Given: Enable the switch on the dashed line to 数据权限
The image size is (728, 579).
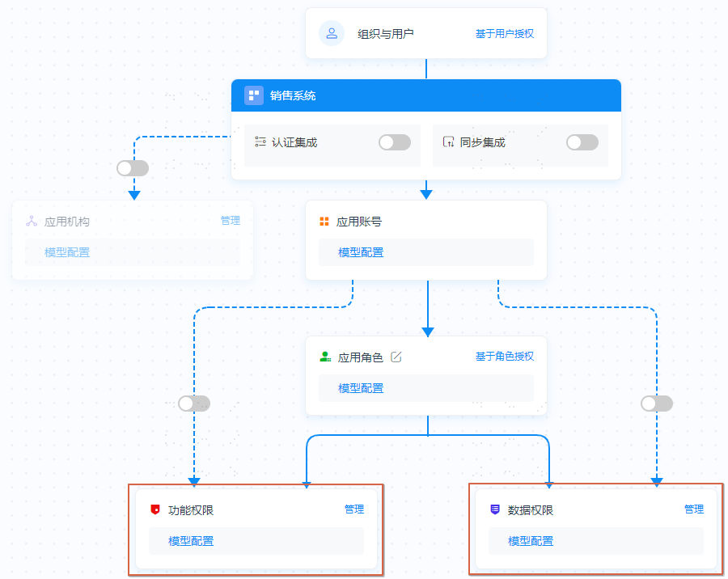Looking at the screenshot, I should click(657, 404).
